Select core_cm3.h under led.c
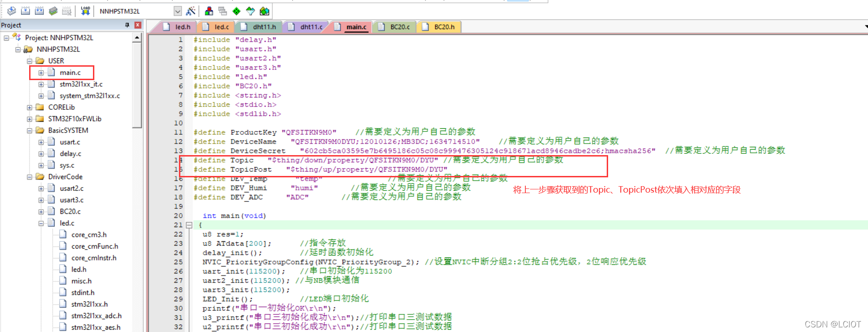The image size is (868, 332). (89, 235)
